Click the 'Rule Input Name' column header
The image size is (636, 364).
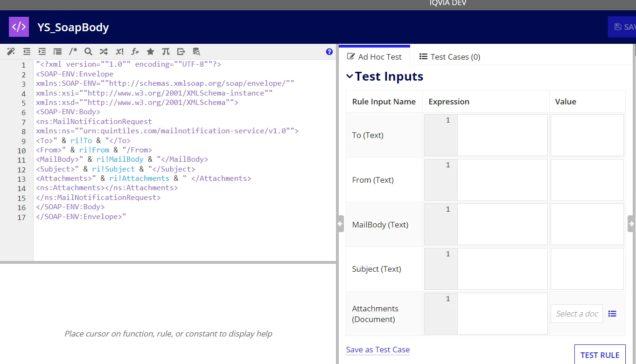click(x=384, y=102)
